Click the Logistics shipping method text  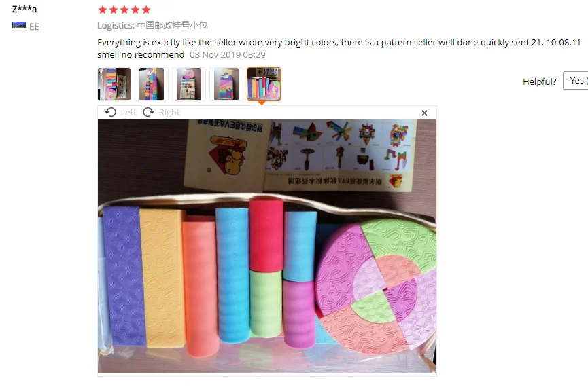[152, 26]
